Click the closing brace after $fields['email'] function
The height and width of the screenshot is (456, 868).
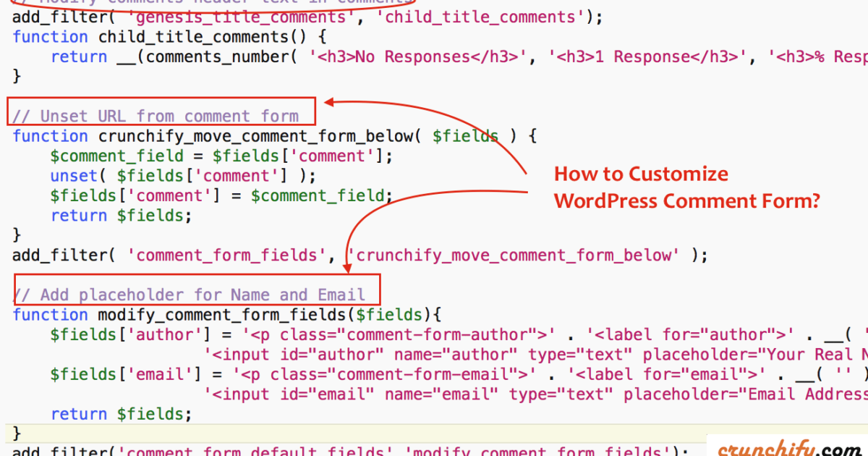pos(17,434)
